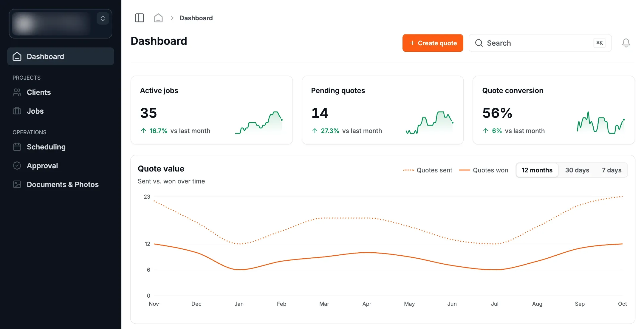The image size is (644, 329).
Task: Go to Clients page
Action: (x=61, y=92)
